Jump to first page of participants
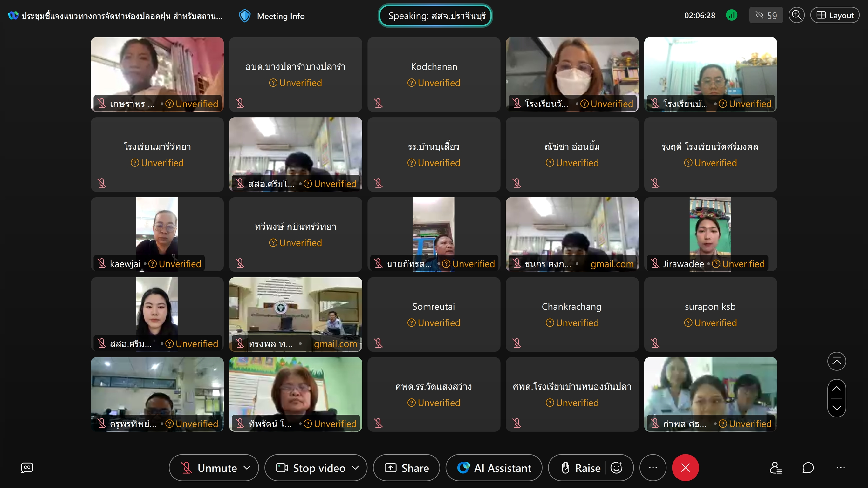 click(x=836, y=361)
